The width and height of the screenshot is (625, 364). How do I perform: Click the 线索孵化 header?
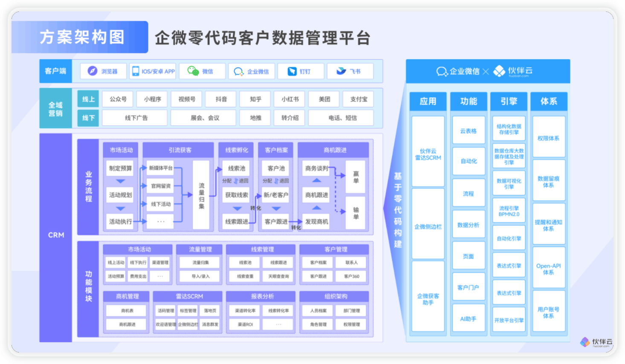pyautogui.click(x=236, y=150)
